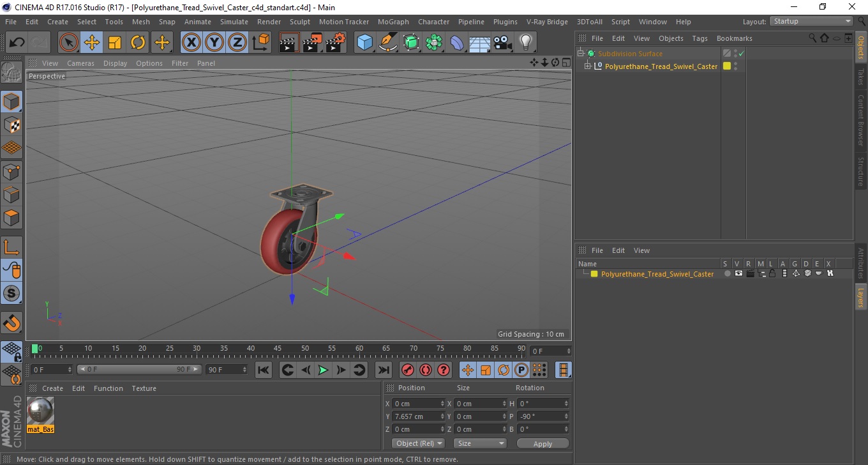868x465 pixels.
Task: Open viewport Cameras menu
Action: [x=80, y=63]
